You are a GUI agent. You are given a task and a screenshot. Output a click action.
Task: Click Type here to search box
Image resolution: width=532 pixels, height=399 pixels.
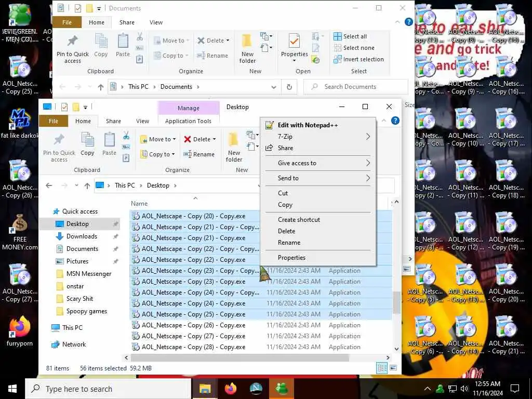tap(108, 389)
